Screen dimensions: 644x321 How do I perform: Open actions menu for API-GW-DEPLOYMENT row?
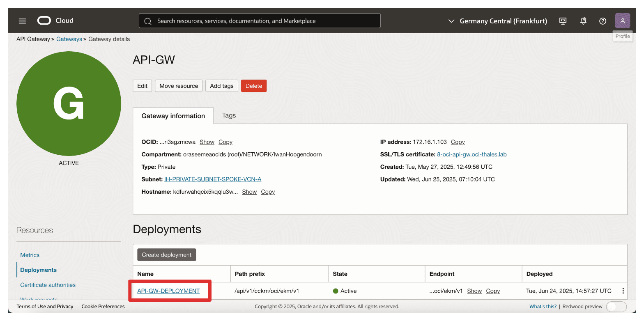(623, 291)
